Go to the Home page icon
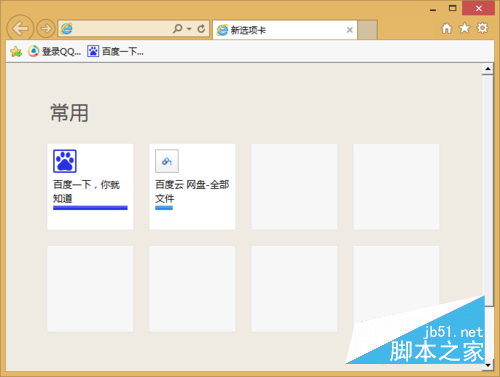This screenshot has width=500, height=377. click(x=447, y=28)
